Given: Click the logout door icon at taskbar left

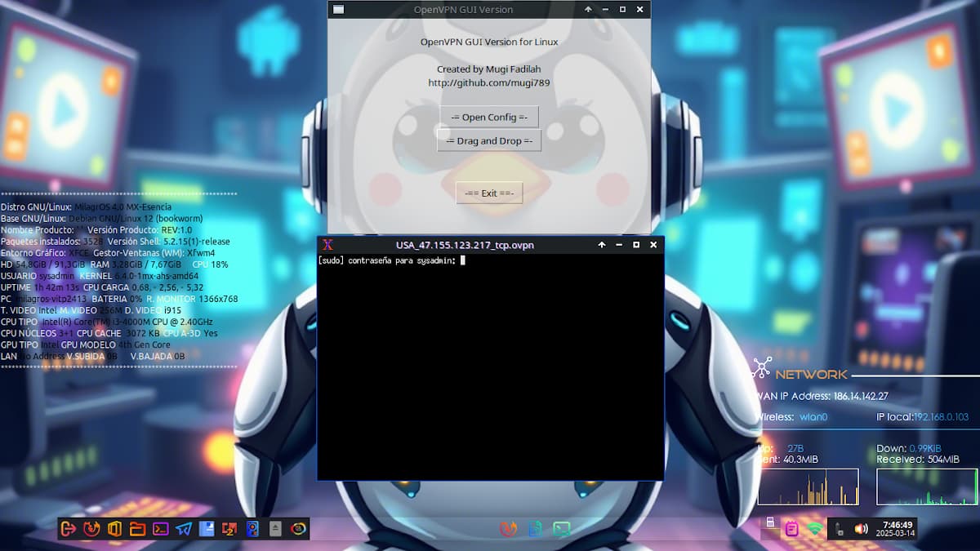Looking at the screenshot, I should coord(69,529).
